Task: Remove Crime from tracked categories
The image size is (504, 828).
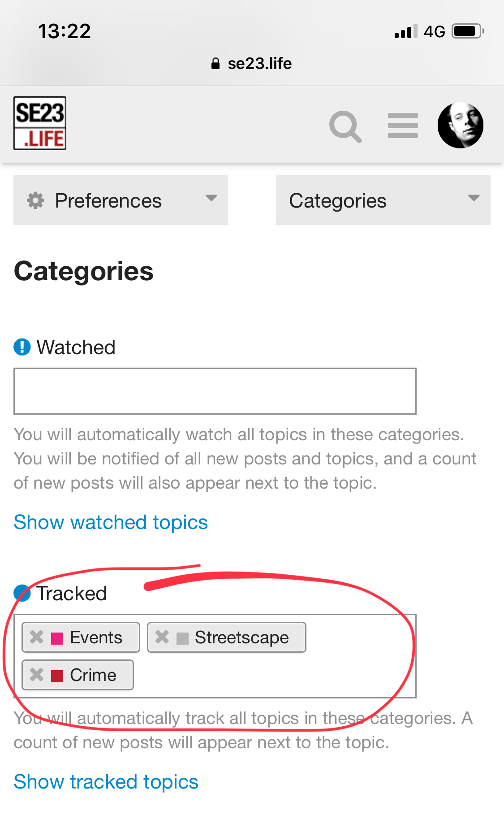Action: [37, 675]
